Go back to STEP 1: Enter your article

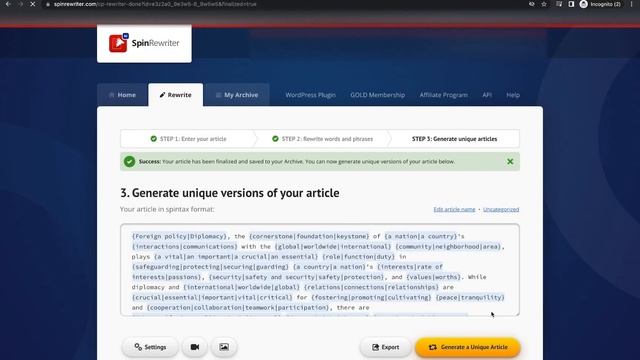(188, 139)
